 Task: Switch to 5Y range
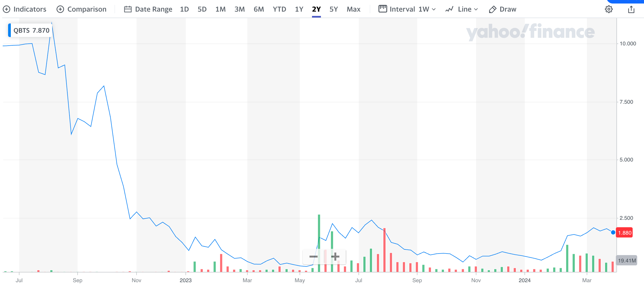[x=334, y=9]
